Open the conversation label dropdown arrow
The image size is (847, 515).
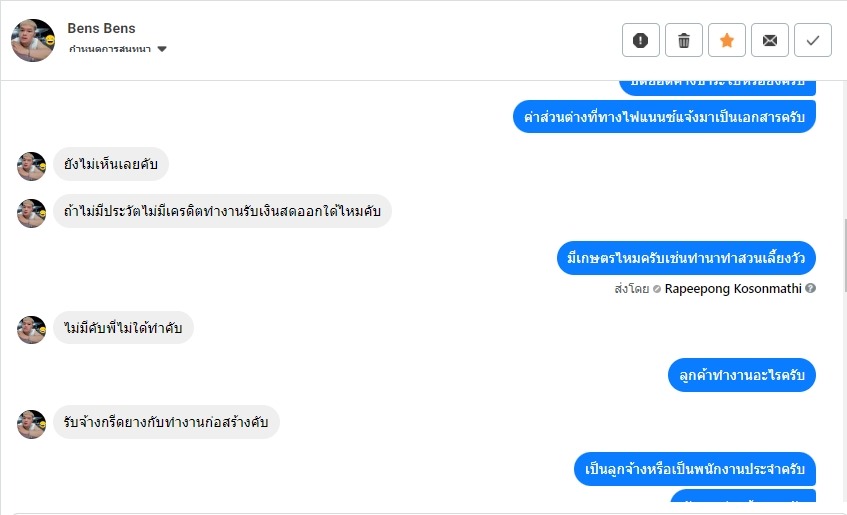tap(162, 49)
